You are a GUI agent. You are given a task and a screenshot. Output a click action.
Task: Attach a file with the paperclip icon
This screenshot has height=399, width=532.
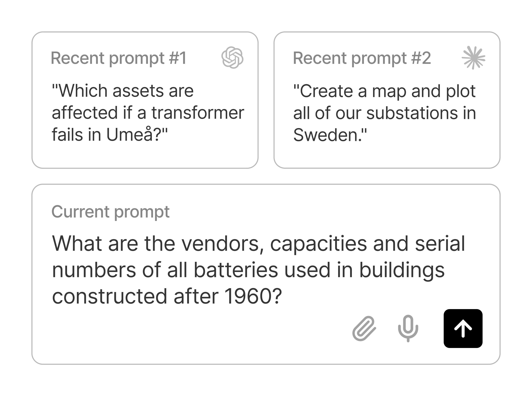click(x=364, y=328)
